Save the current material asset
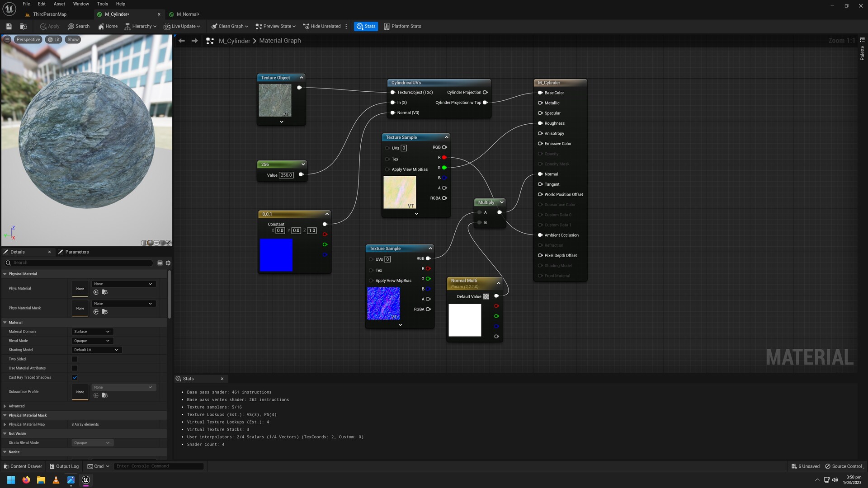Screen dimensions: 868x488 [8, 26]
